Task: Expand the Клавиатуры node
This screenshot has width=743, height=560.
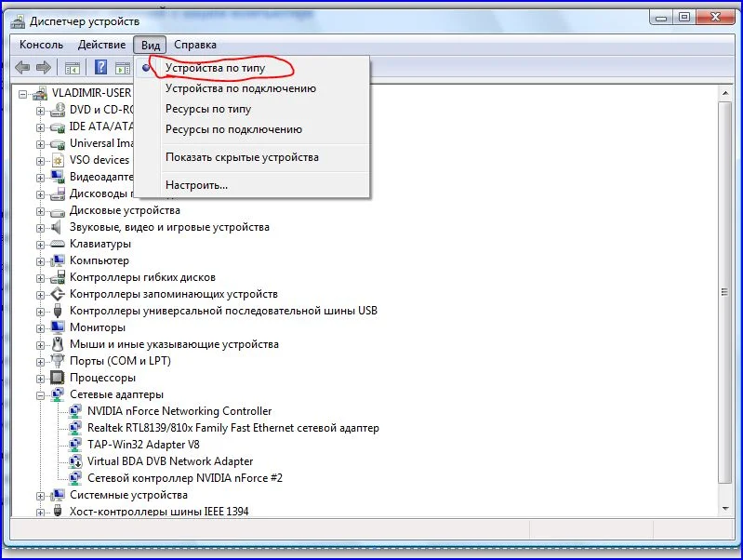Action: [40, 245]
